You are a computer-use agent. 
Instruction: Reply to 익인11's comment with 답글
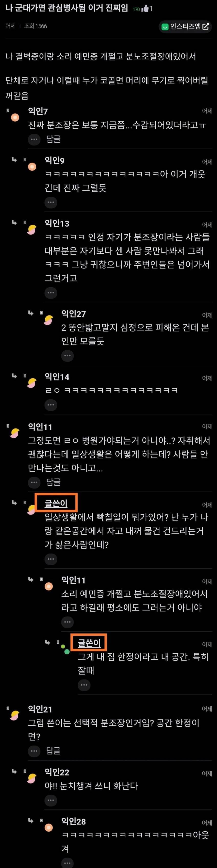tap(53, 483)
